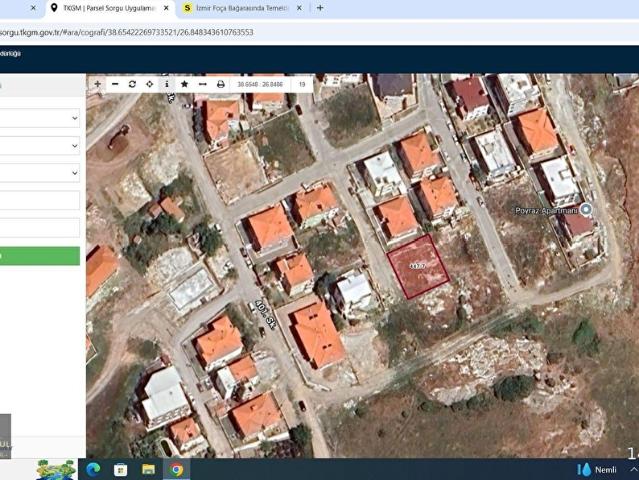Open a new browser tab
Viewport: 639px width, 480px height.
point(320,8)
